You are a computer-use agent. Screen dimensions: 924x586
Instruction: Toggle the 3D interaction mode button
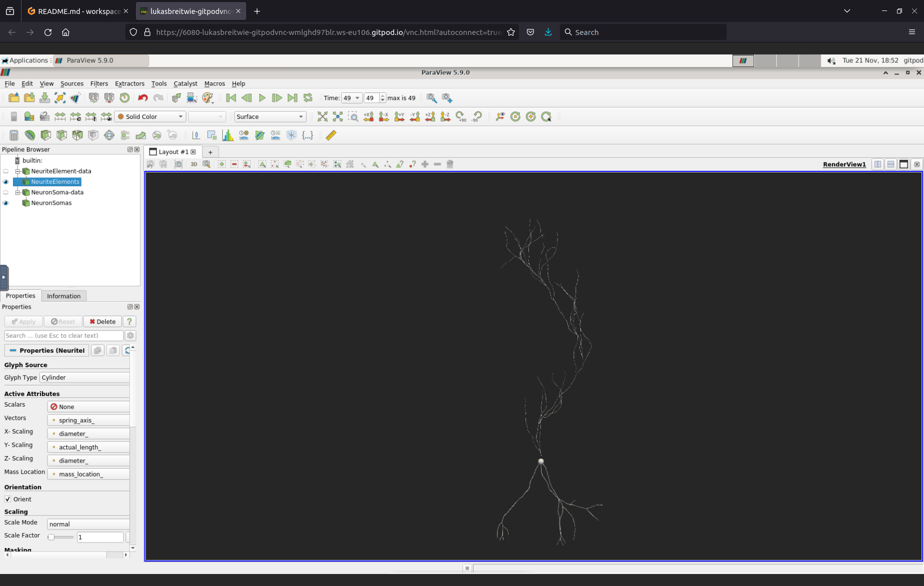[x=194, y=164]
